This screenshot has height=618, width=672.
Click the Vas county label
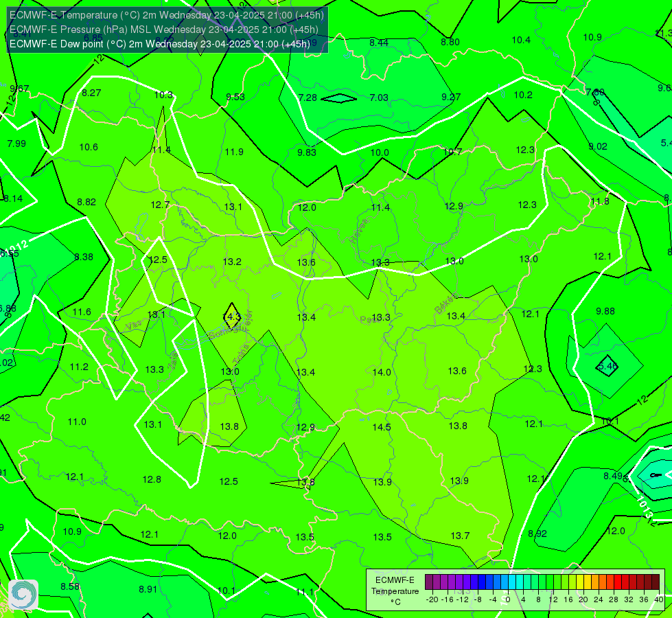[134, 326]
